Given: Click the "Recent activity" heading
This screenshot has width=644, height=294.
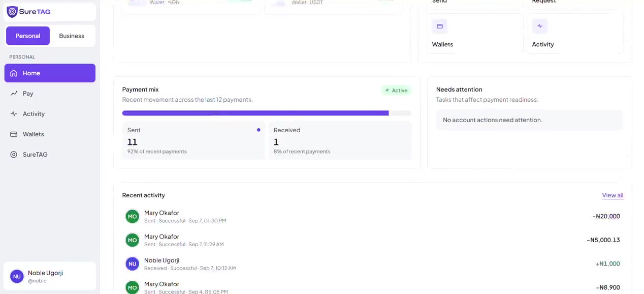Looking at the screenshot, I should [144, 195].
